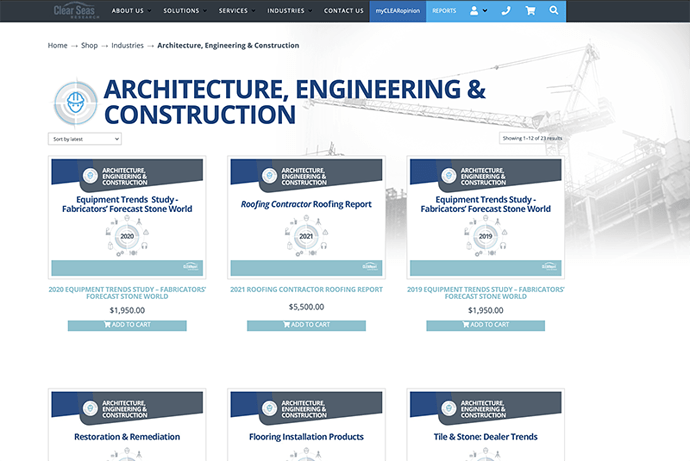Open the 2021 Roofing Report thumbnail

point(306,217)
